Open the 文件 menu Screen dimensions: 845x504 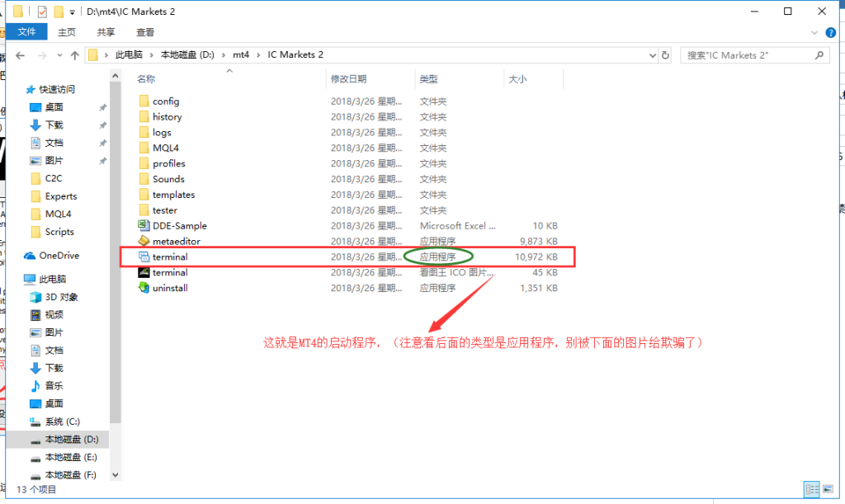27,31
